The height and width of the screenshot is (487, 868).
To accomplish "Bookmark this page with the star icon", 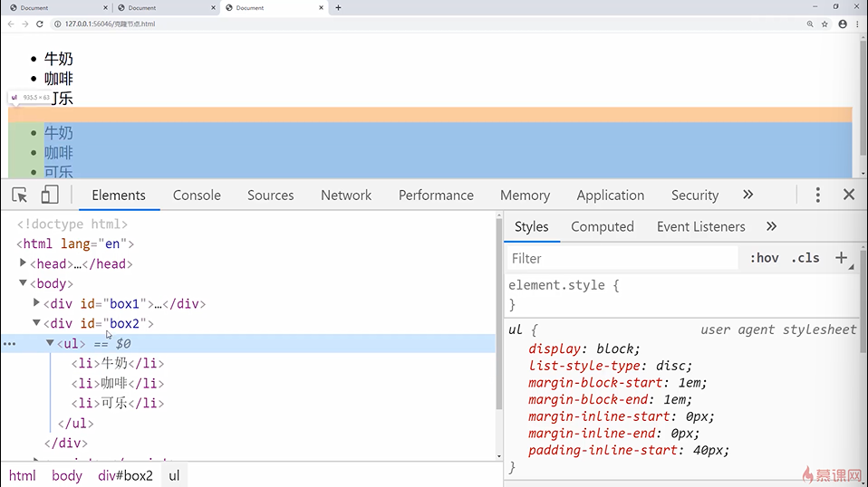I will [x=825, y=24].
